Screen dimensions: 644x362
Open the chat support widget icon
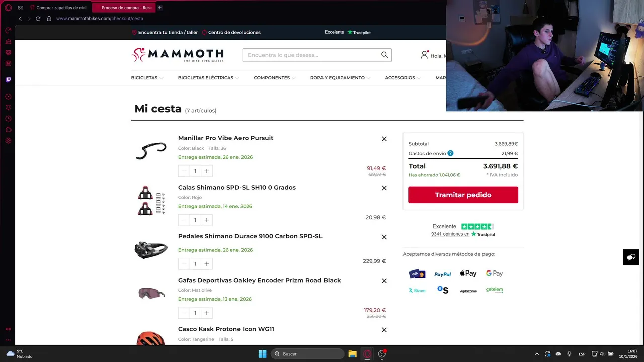pyautogui.click(x=631, y=257)
